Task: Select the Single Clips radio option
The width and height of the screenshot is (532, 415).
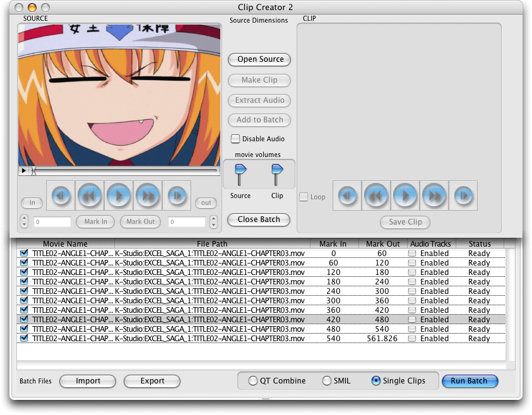Action: tap(375, 381)
